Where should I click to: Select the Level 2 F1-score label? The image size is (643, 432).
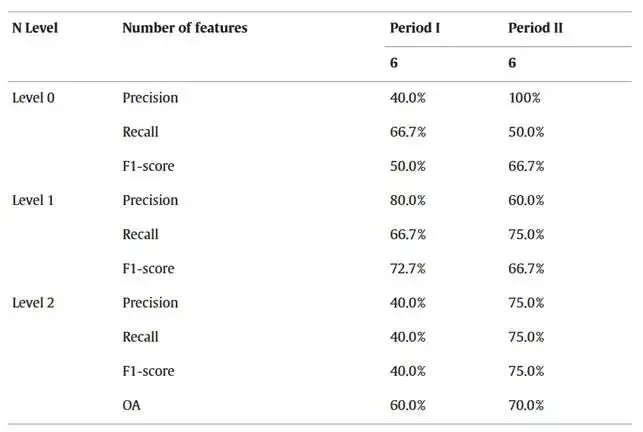(x=148, y=371)
